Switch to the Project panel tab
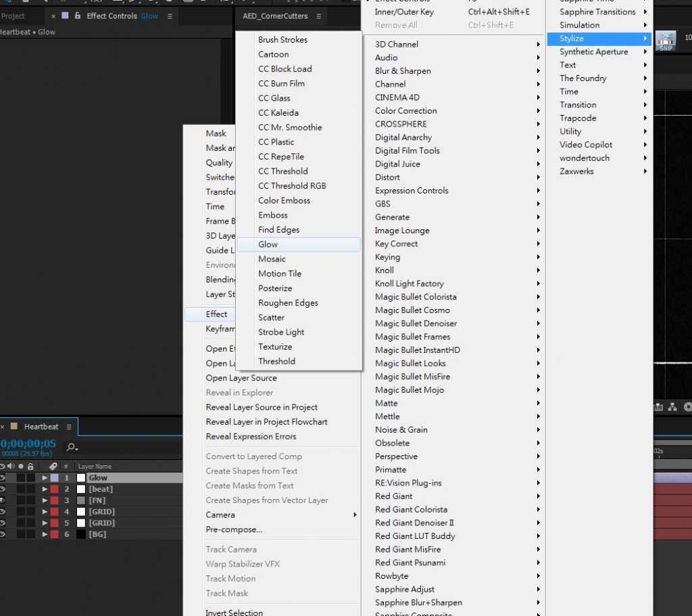This screenshot has width=692, height=616. click(13, 16)
